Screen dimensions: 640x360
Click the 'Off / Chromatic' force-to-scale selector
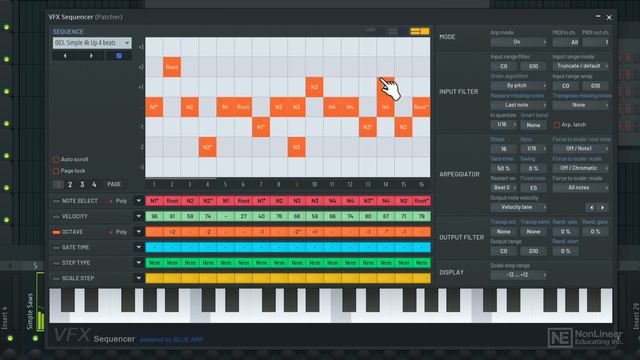point(581,168)
